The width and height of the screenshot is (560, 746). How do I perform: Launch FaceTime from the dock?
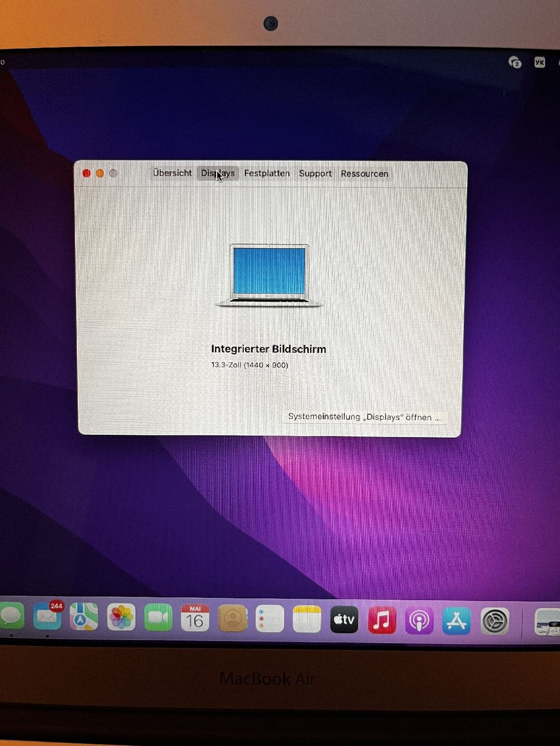click(x=158, y=618)
